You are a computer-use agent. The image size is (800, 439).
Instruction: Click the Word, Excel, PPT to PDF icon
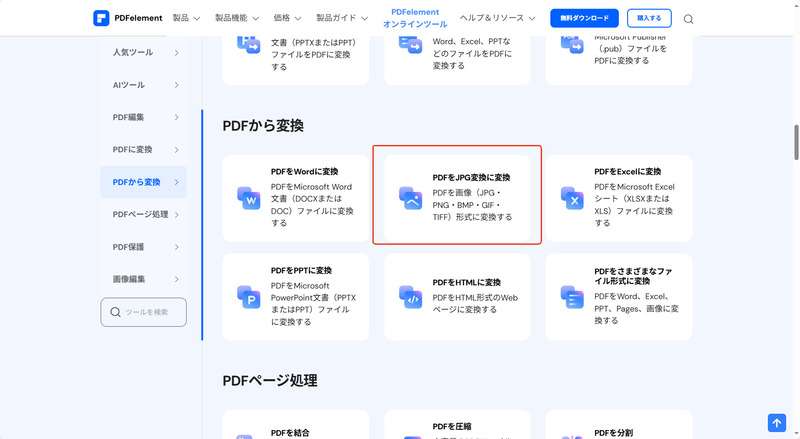point(411,44)
